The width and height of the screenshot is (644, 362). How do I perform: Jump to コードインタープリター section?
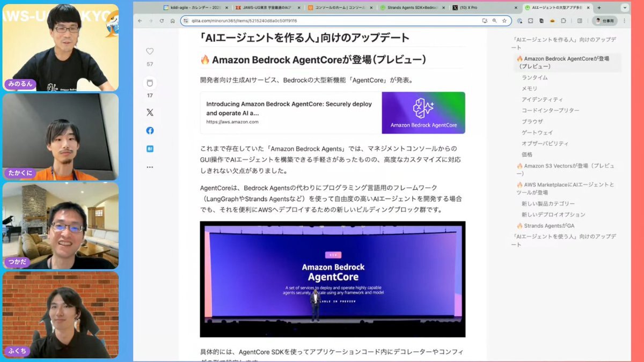[550, 110]
